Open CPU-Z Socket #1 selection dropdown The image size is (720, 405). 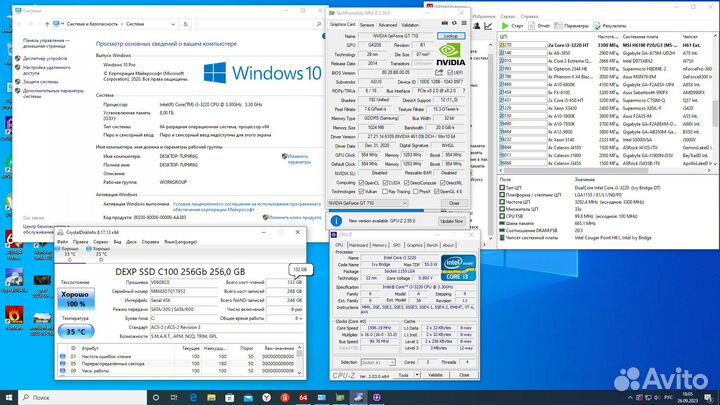pyautogui.click(x=378, y=362)
